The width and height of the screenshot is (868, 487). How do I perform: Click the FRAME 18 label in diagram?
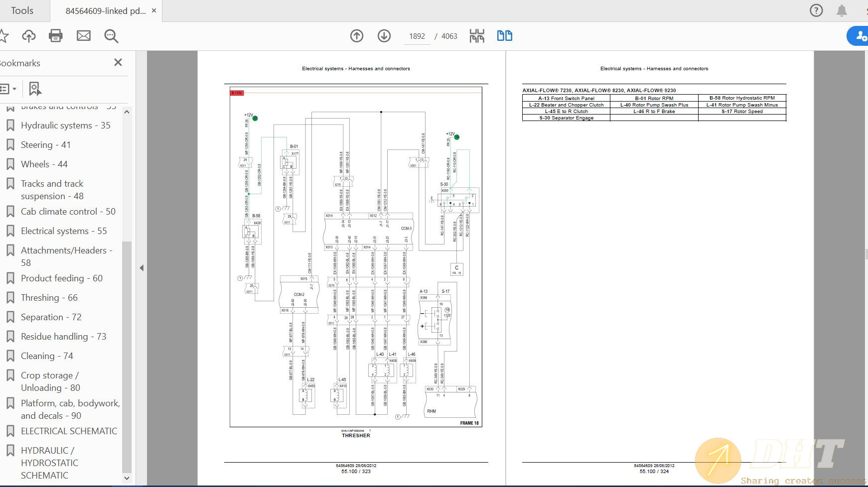469,423
